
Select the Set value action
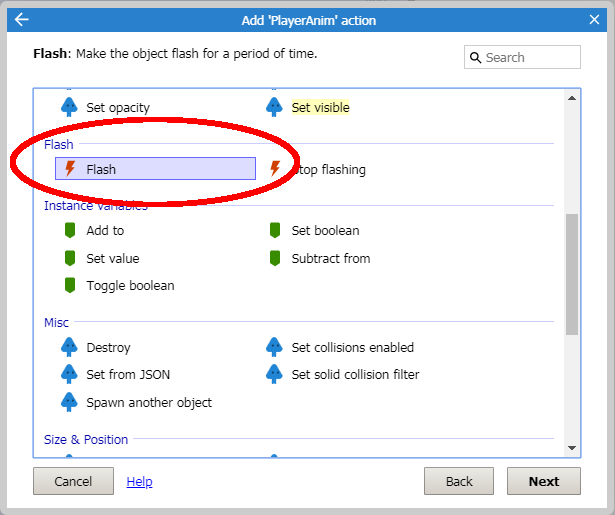point(112,258)
